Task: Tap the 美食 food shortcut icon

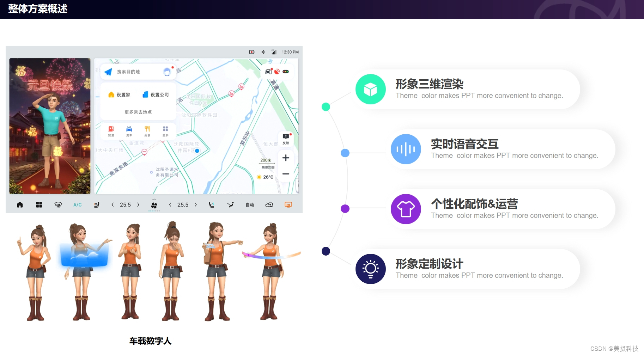Action: pyautogui.click(x=147, y=129)
